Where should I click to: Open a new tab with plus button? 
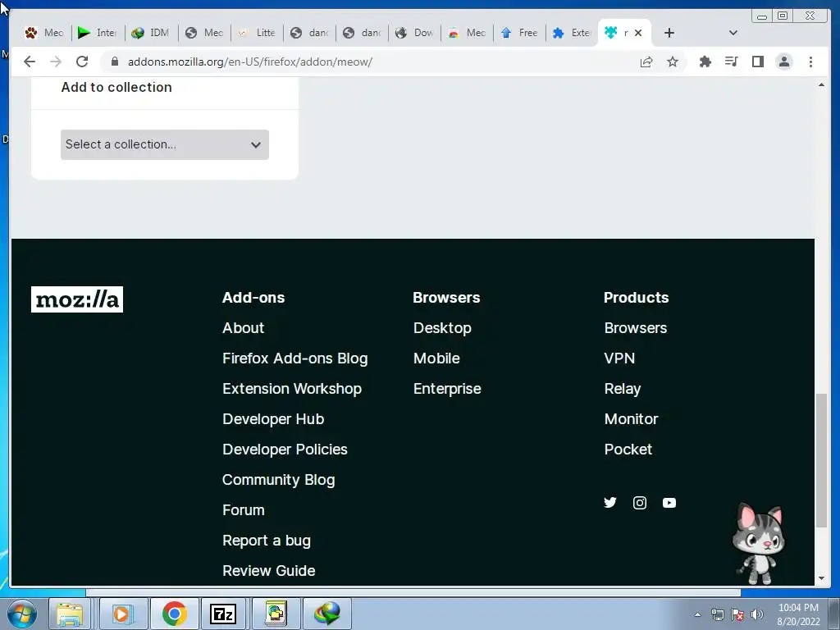pos(669,33)
